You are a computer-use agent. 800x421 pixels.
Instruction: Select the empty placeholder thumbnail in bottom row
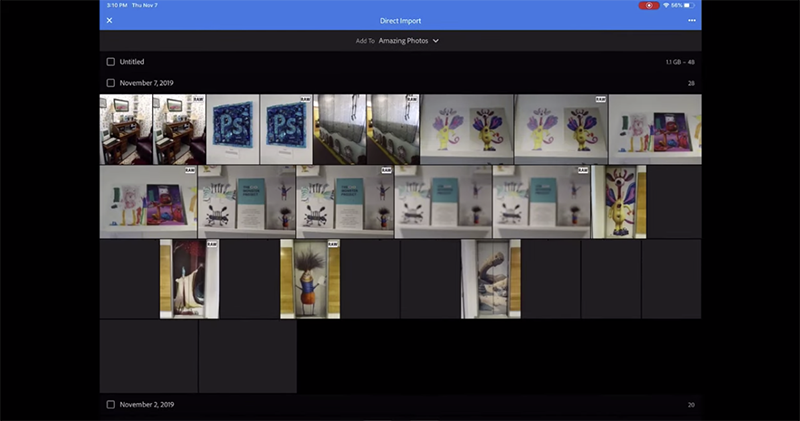pos(148,356)
